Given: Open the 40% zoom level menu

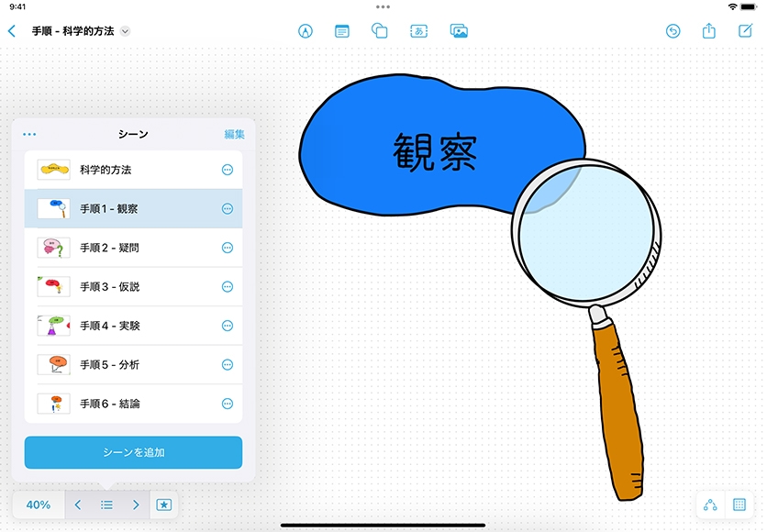Looking at the screenshot, I should tap(39, 504).
